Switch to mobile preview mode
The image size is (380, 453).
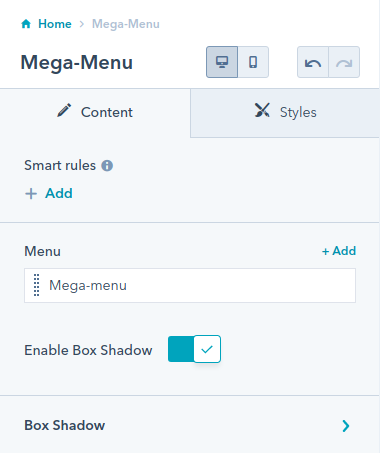tap(253, 62)
